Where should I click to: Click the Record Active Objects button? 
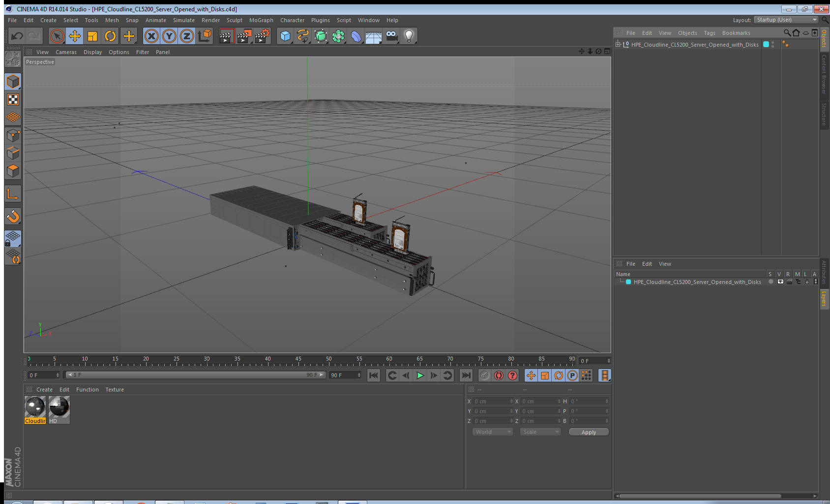485,375
